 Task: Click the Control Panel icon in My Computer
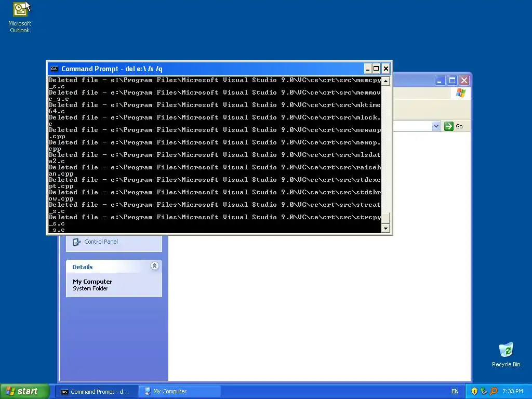click(x=77, y=242)
